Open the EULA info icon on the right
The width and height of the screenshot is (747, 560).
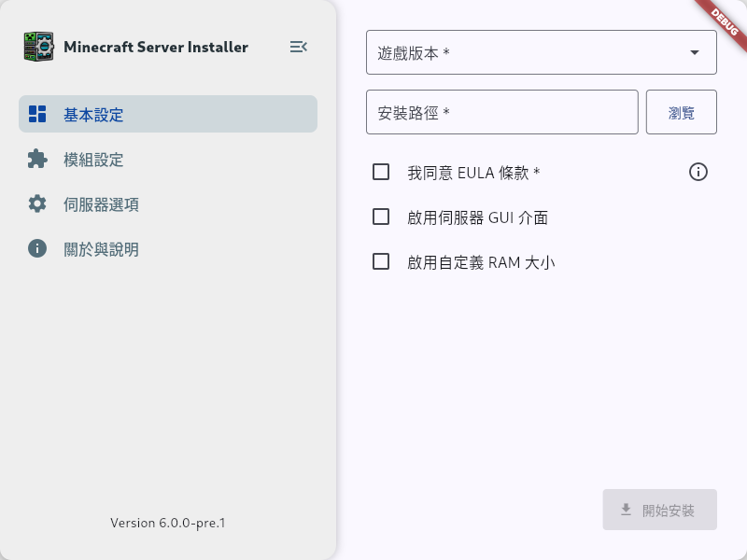(x=698, y=172)
